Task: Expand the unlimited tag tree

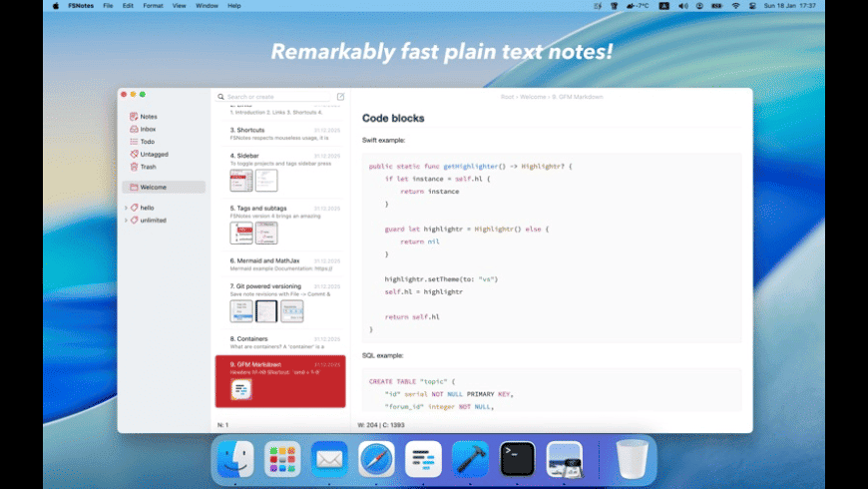Action: 126,221
